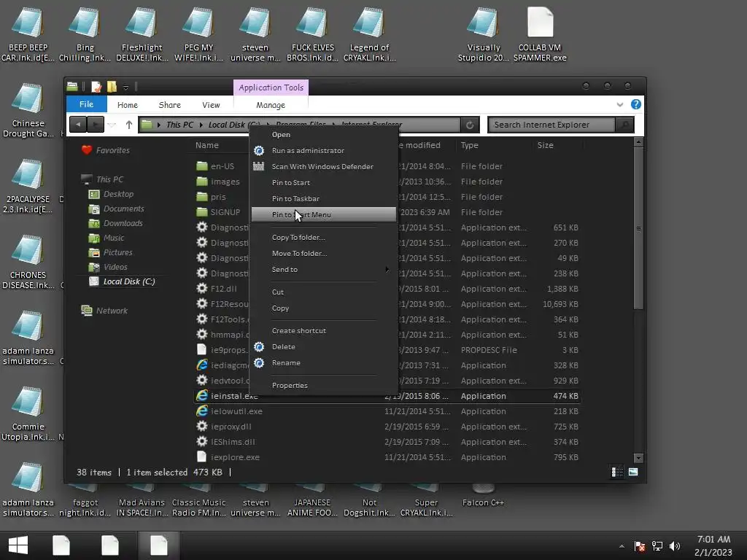Choose Pin to Start

coord(290,183)
